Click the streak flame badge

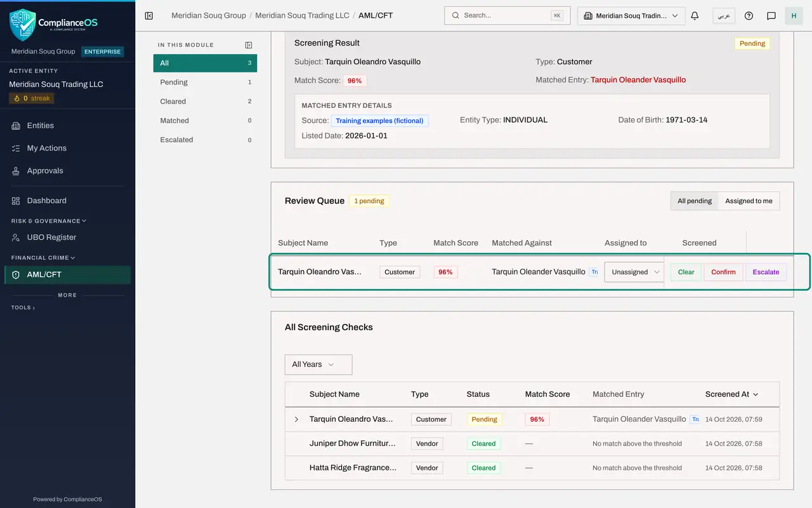(32, 98)
